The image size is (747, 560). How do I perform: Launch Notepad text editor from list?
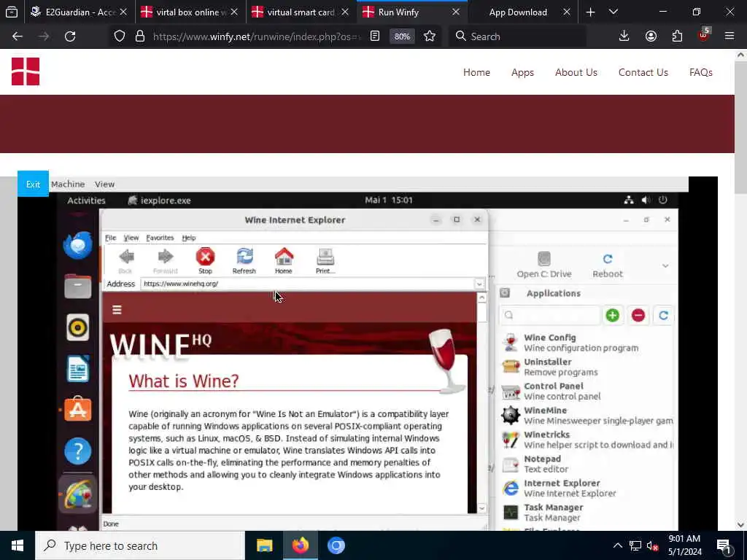point(587,464)
